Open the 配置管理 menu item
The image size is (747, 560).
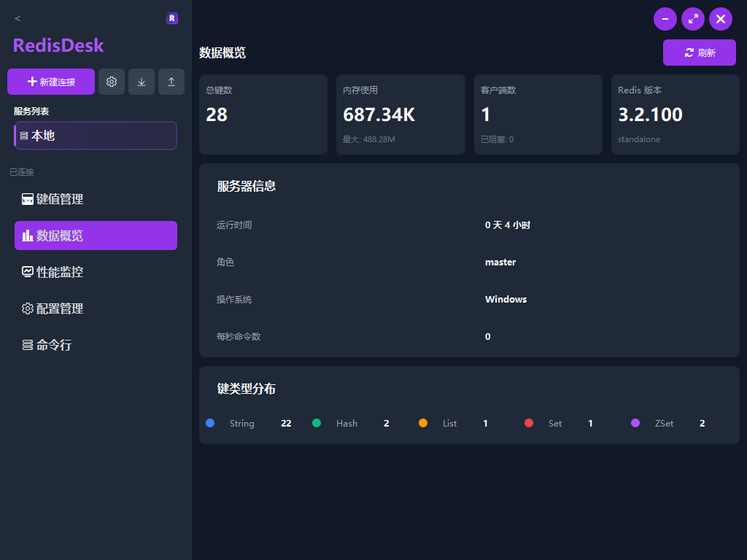coord(96,308)
